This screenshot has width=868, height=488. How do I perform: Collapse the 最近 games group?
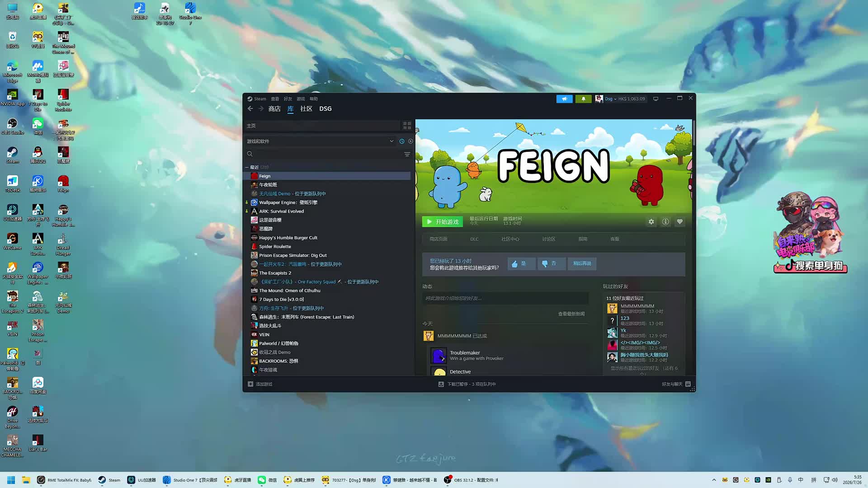coord(247,167)
